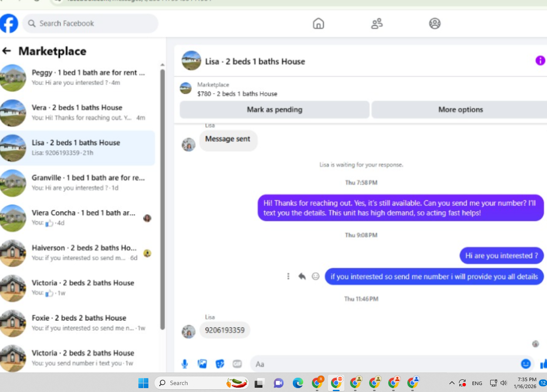Click the conversation list scrollbar
The width and height of the screenshot is (547, 392).
pyautogui.click(x=163, y=199)
